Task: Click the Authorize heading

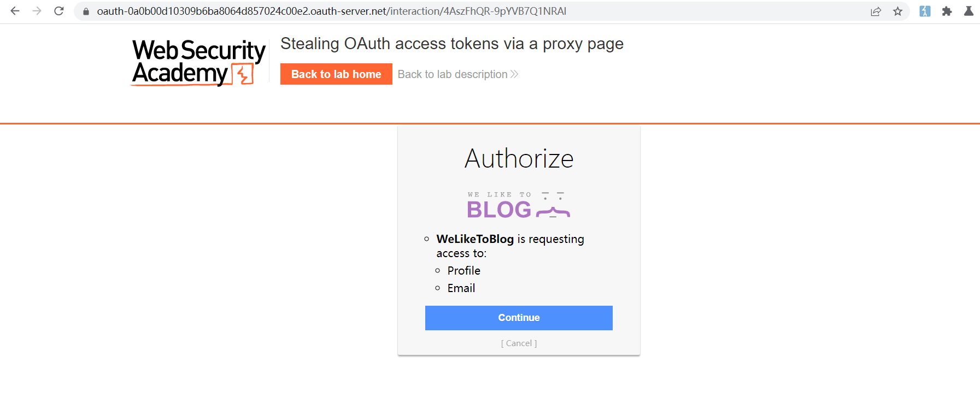Action: click(519, 159)
